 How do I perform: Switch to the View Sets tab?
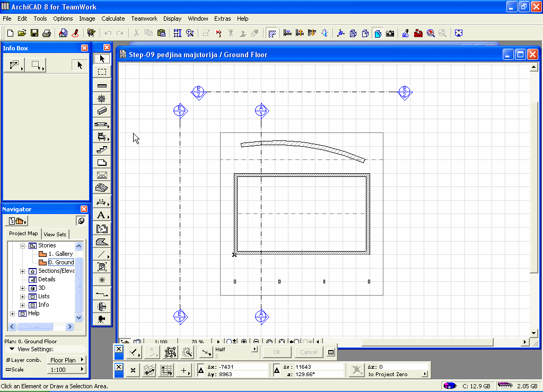[55, 234]
